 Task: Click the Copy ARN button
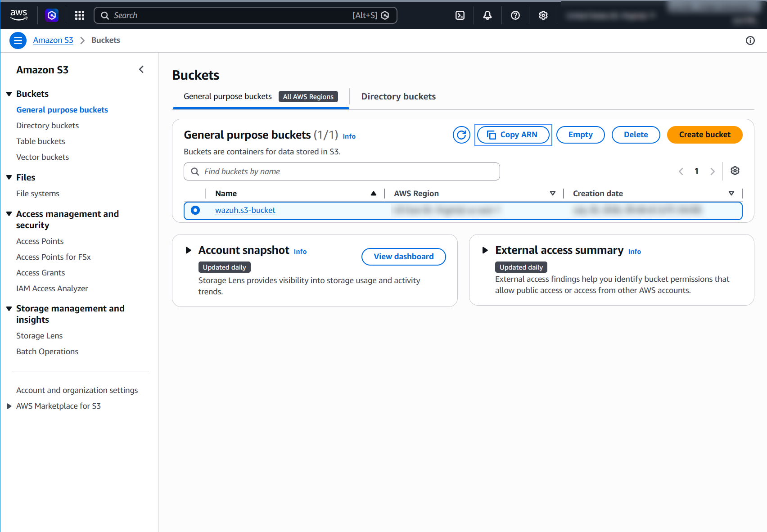point(513,135)
